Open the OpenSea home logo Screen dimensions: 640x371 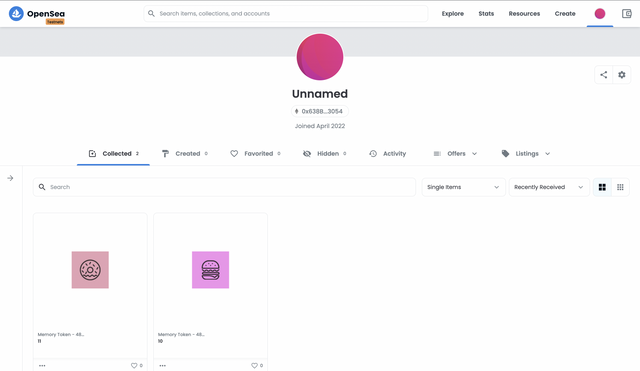coord(37,14)
